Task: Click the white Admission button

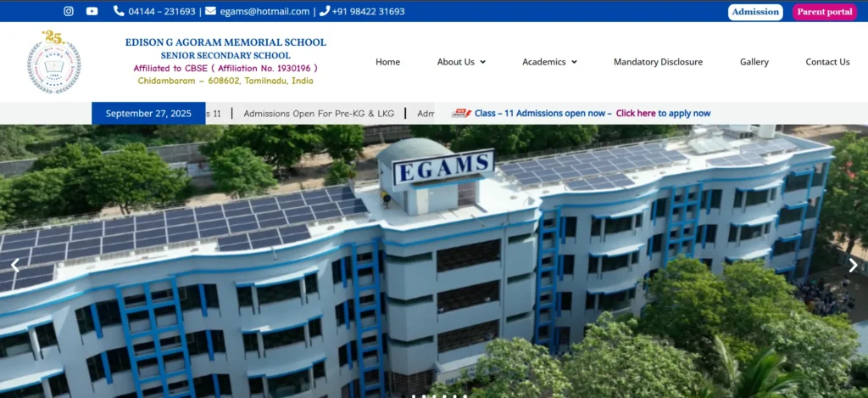Action: click(754, 12)
